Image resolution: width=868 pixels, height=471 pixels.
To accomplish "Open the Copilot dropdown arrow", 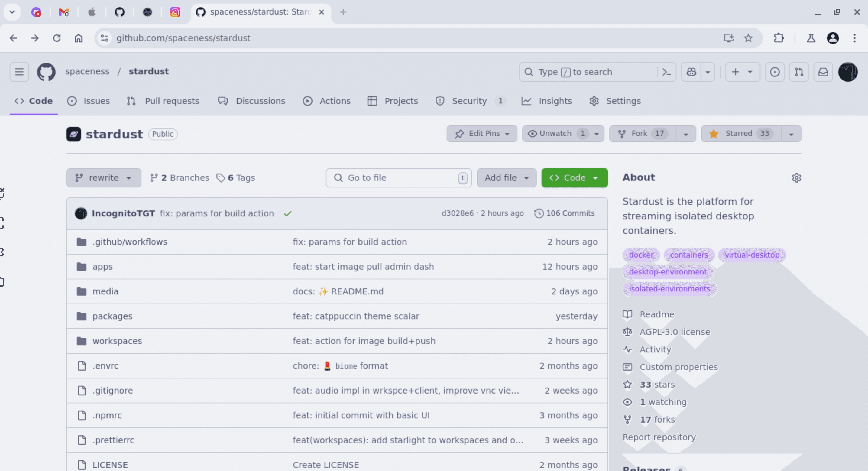I will [x=708, y=72].
